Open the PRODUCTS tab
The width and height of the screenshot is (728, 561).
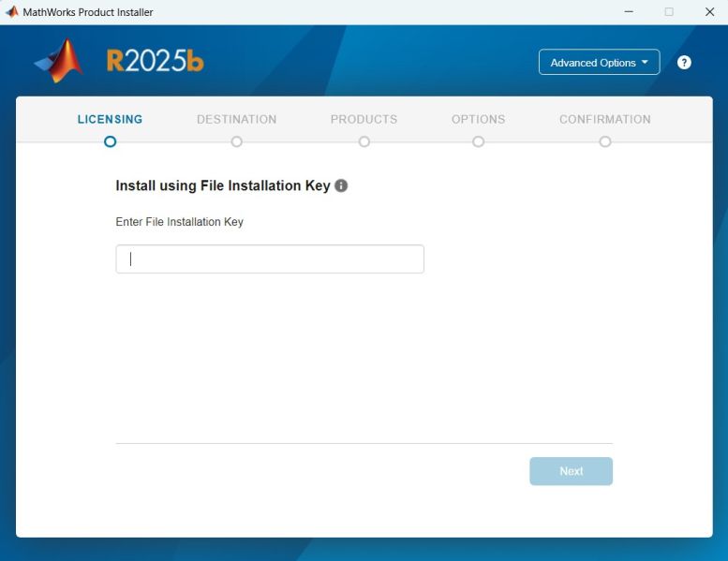(364, 120)
